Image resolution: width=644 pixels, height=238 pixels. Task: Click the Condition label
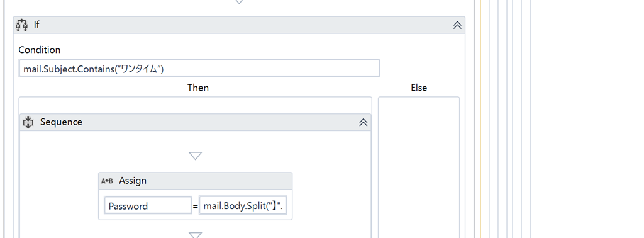(40, 50)
